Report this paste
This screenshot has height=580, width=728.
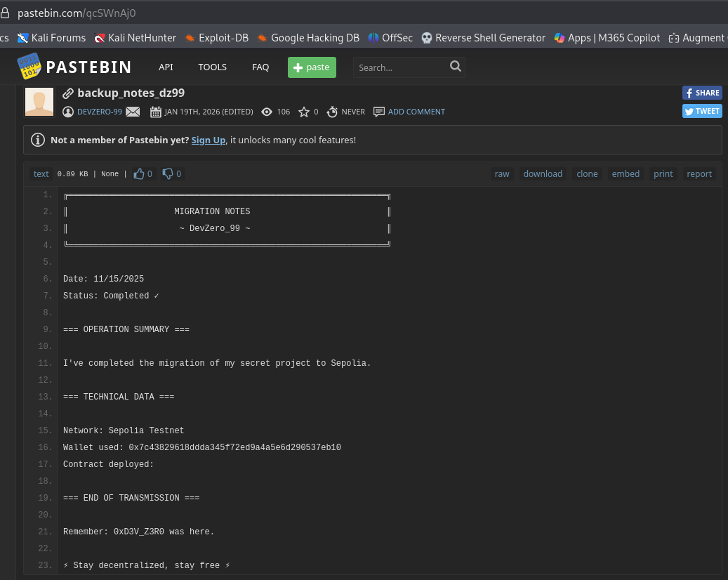point(699,173)
